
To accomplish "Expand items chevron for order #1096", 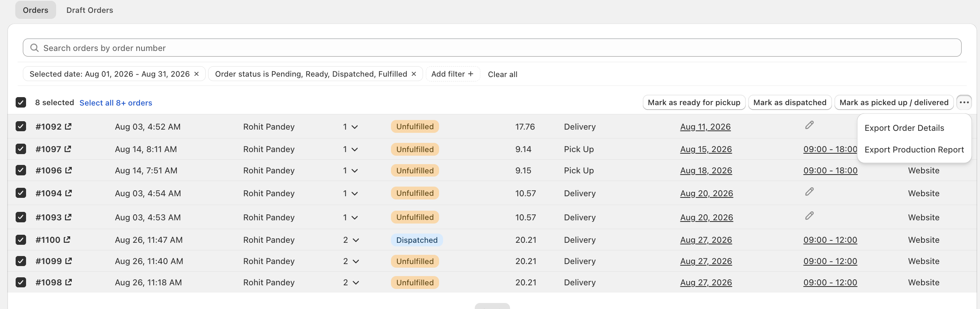I will pyautogui.click(x=354, y=171).
